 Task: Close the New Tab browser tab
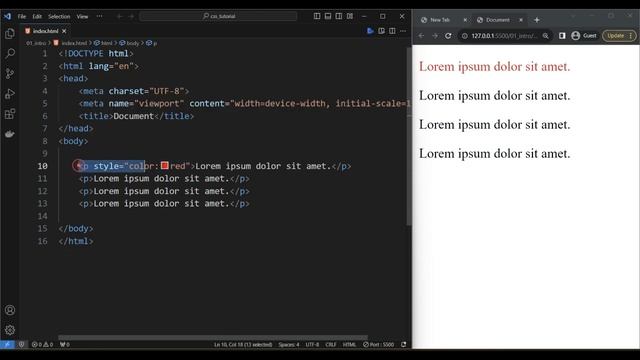point(465,20)
